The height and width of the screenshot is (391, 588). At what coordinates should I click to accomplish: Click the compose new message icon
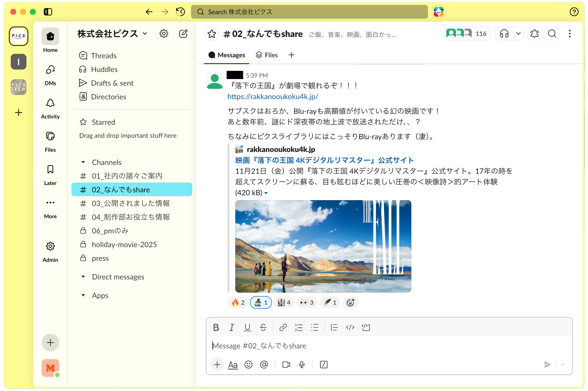tap(183, 34)
